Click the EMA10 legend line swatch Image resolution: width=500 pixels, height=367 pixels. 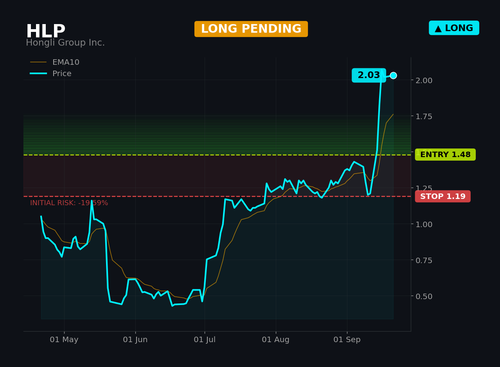coord(38,62)
